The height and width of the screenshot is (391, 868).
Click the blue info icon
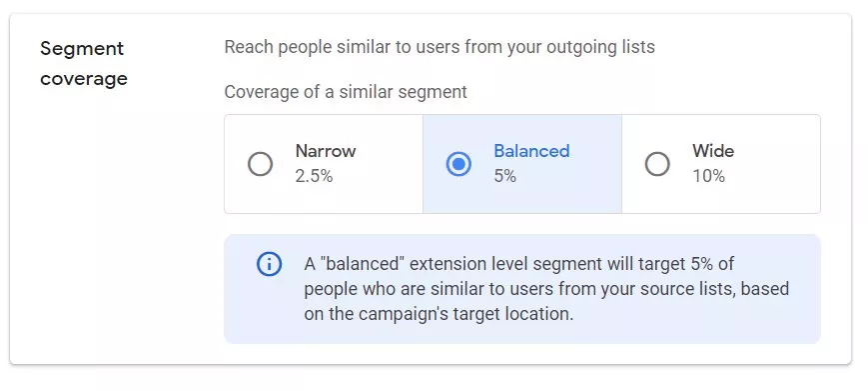pos(269,264)
